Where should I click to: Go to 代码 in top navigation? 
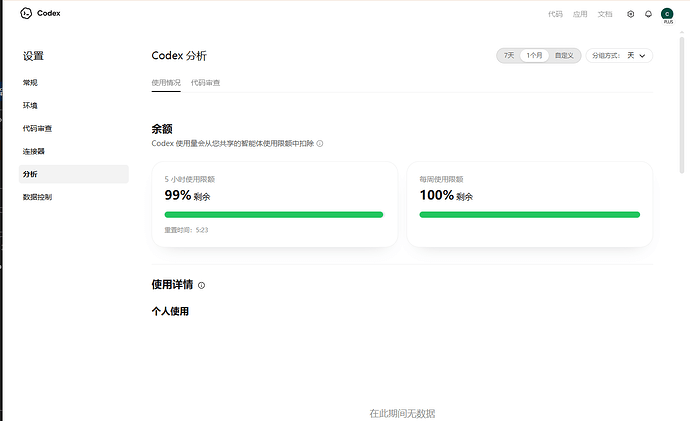pos(555,14)
